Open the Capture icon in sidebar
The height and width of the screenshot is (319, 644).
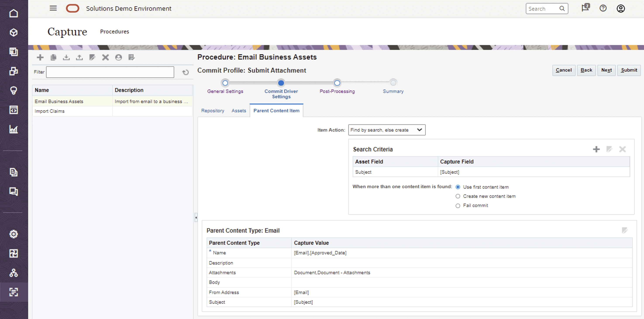point(14,292)
